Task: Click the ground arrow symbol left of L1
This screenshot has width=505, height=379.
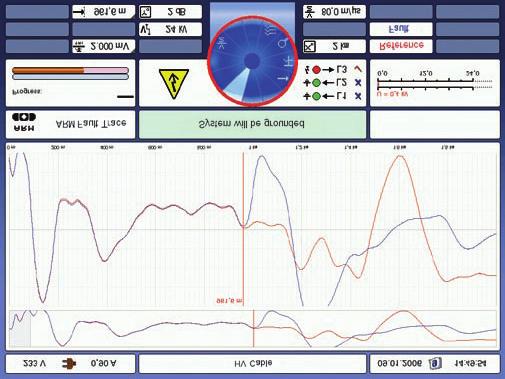Action: click(307, 96)
